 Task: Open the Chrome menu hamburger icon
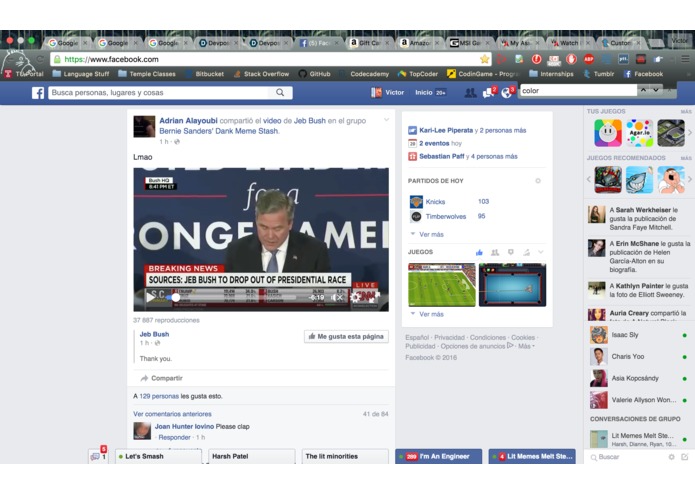(685, 59)
